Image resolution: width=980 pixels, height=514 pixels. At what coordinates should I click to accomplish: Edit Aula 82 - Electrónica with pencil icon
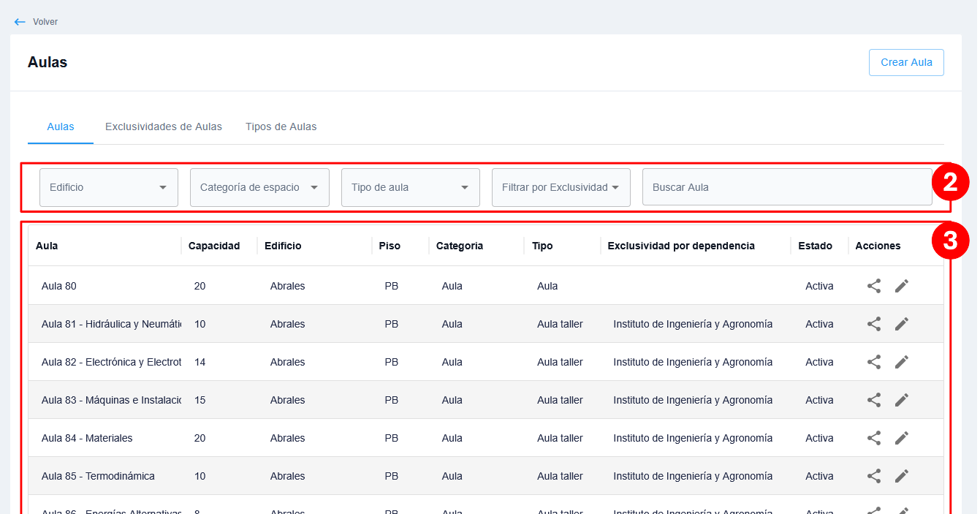pos(902,362)
